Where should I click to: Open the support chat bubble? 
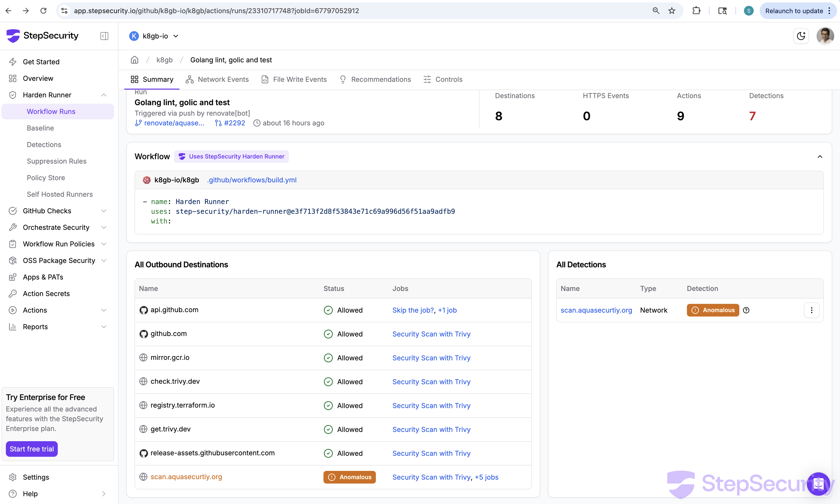tap(818, 484)
